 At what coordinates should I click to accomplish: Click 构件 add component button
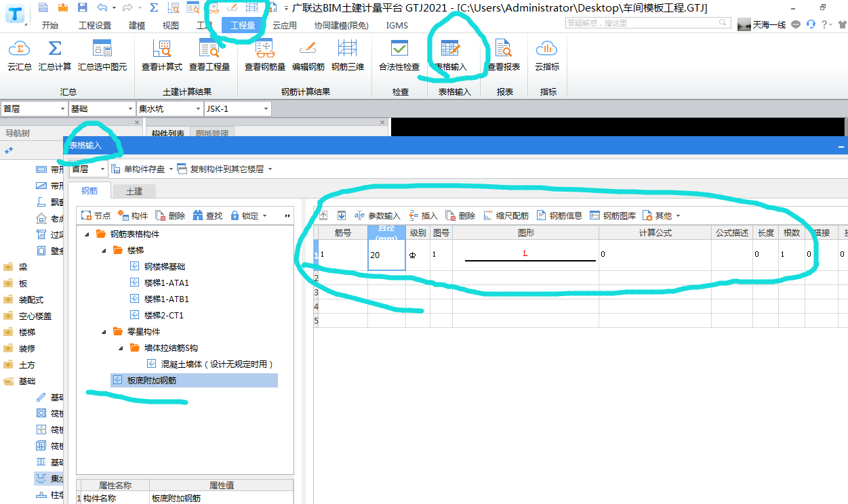(x=133, y=215)
